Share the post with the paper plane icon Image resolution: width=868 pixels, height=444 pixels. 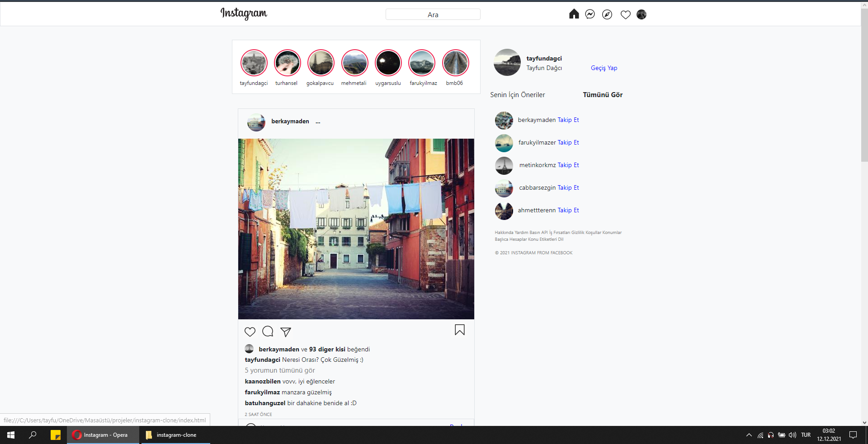(x=286, y=332)
